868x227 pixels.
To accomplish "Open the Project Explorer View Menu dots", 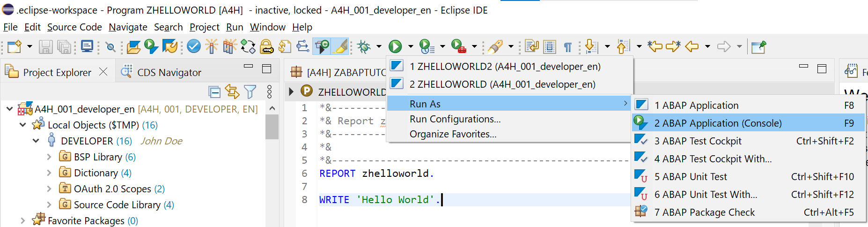I will [269, 92].
